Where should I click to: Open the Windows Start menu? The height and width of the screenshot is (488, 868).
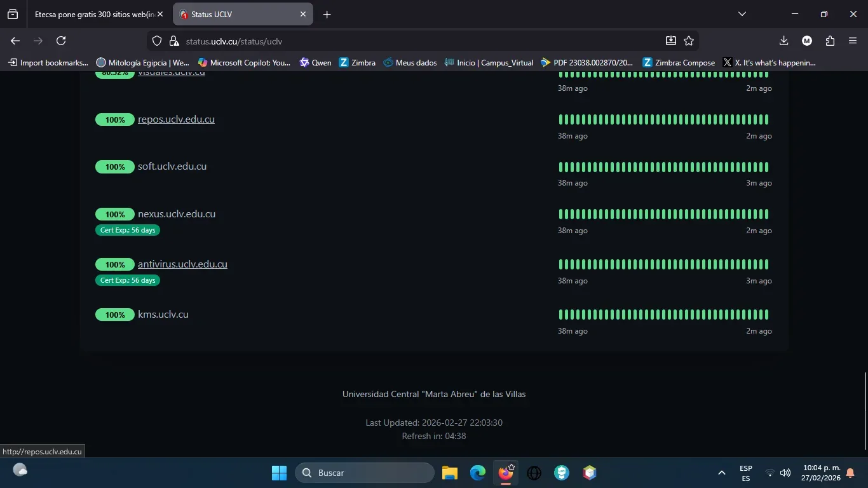click(279, 473)
